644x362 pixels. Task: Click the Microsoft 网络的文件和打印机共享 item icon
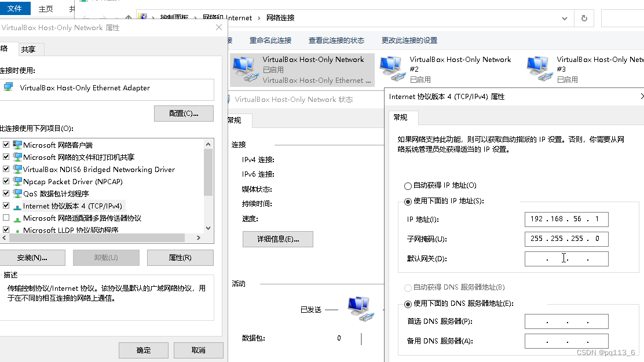[17, 157]
